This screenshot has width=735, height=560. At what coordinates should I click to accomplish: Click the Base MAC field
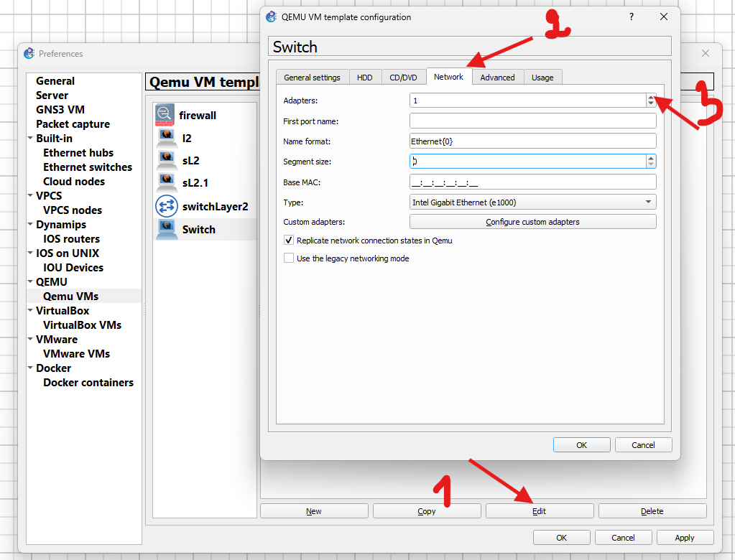coord(533,182)
